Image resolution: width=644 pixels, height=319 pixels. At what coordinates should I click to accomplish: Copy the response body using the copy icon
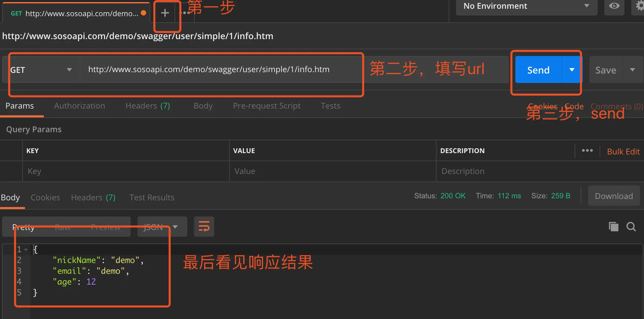click(613, 226)
